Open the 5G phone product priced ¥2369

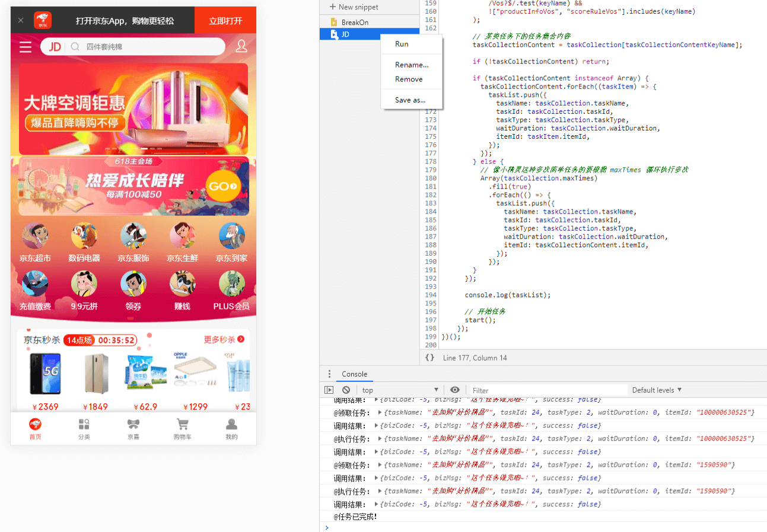click(45, 381)
